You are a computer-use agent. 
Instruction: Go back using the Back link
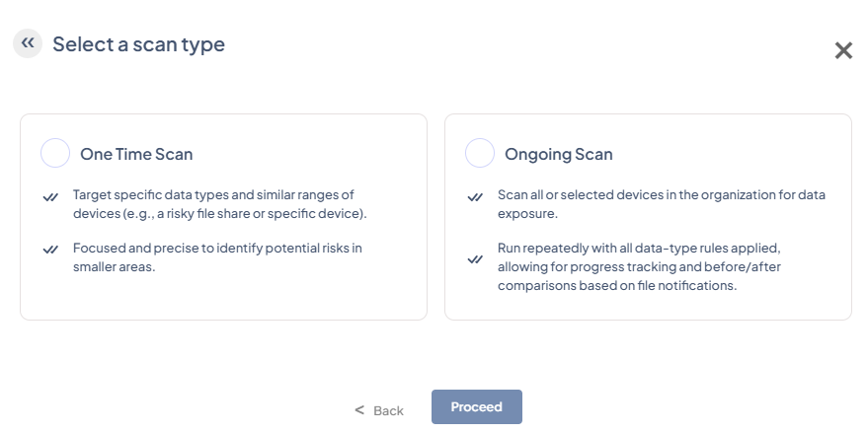click(388, 410)
